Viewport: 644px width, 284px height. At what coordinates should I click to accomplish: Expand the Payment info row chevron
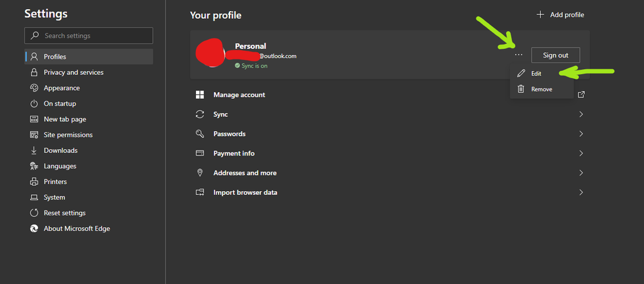(581, 154)
